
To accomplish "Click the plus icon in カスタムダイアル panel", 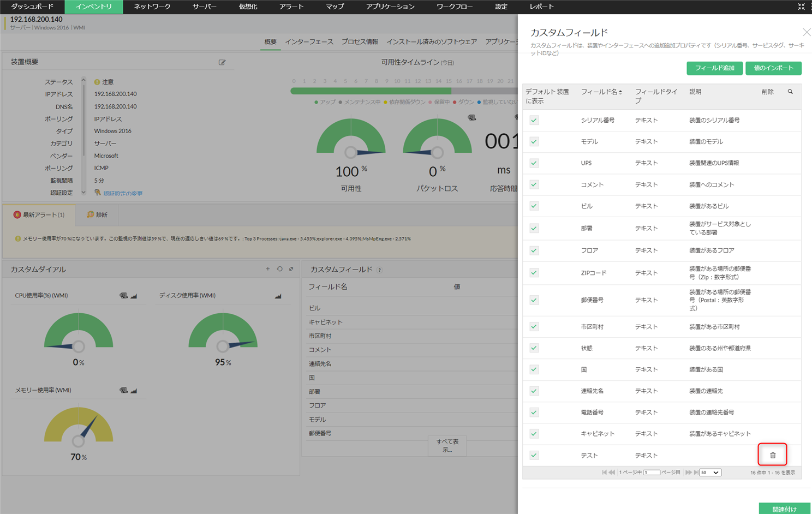I will (267, 269).
